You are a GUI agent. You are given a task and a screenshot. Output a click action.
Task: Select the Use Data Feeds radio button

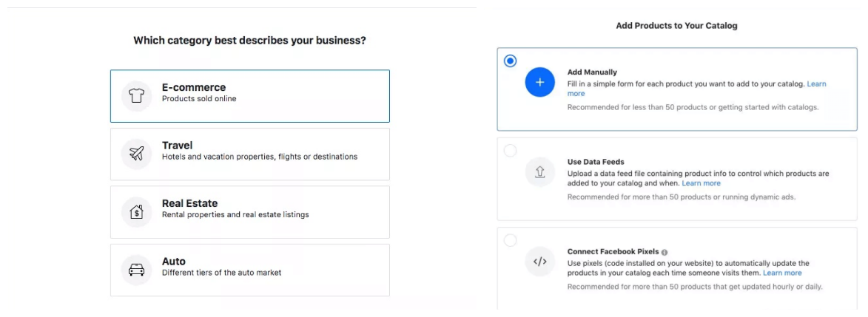click(x=510, y=151)
